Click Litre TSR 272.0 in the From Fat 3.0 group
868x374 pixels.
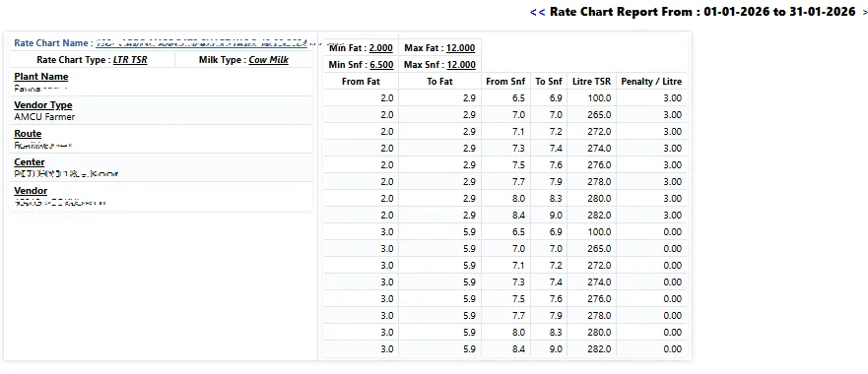(x=600, y=265)
